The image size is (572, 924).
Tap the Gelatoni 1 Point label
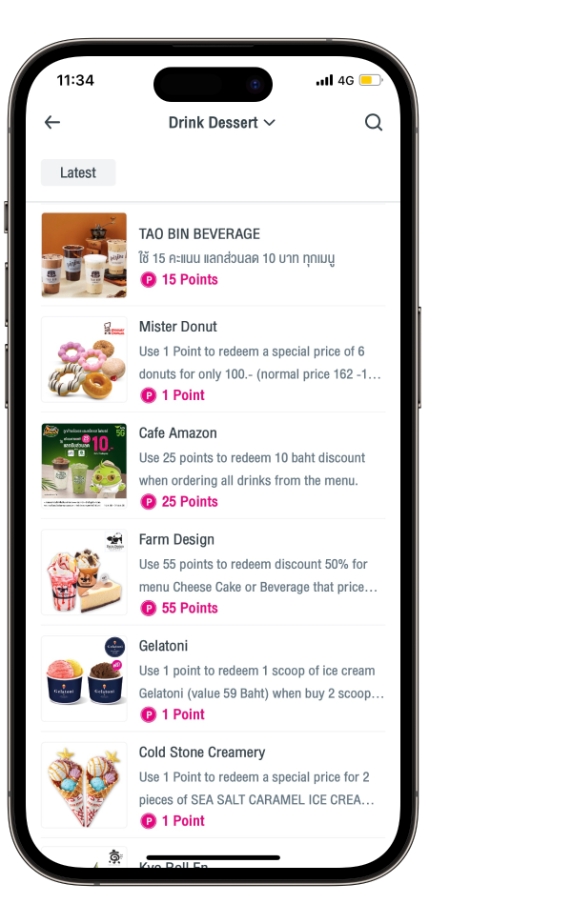click(x=183, y=714)
